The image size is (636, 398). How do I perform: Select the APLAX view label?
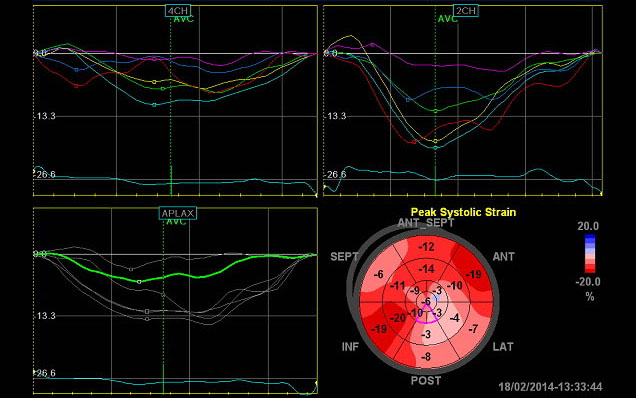(x=178, y=213)
